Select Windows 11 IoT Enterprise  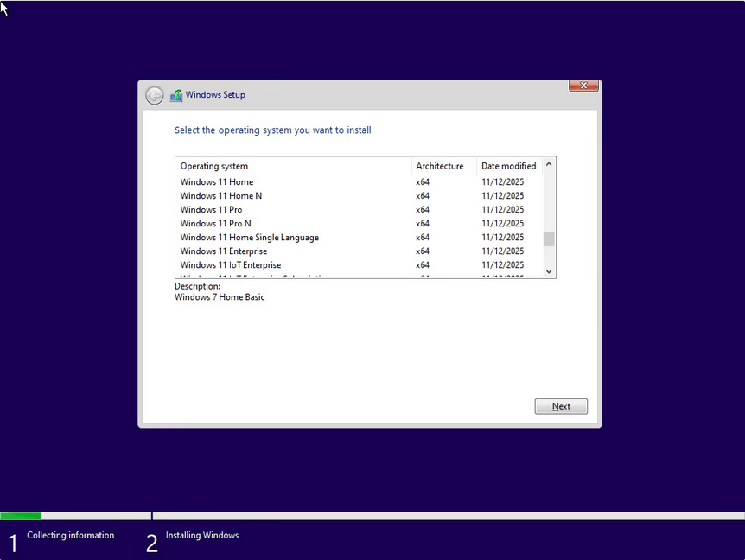click(x=231, y=265)
